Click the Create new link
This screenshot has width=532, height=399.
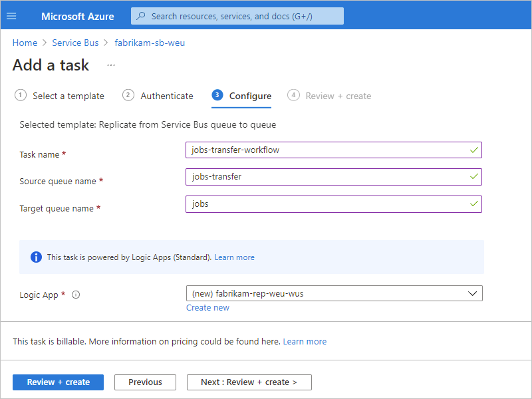207,307
